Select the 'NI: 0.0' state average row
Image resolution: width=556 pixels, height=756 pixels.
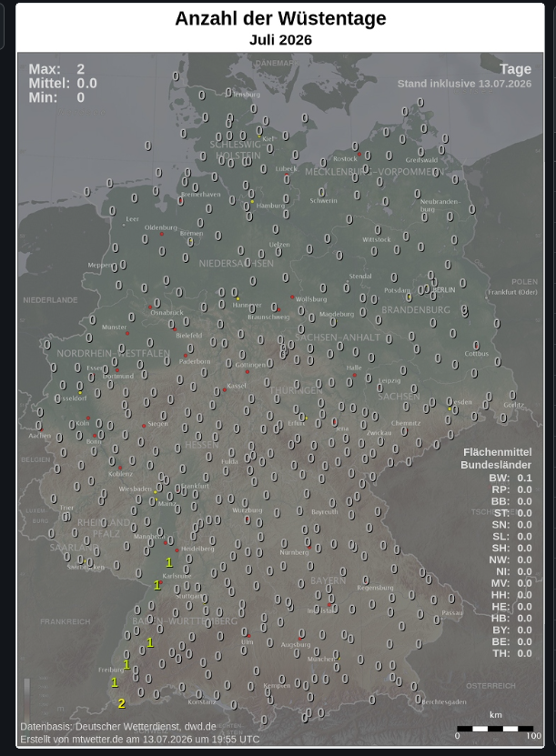513,572
